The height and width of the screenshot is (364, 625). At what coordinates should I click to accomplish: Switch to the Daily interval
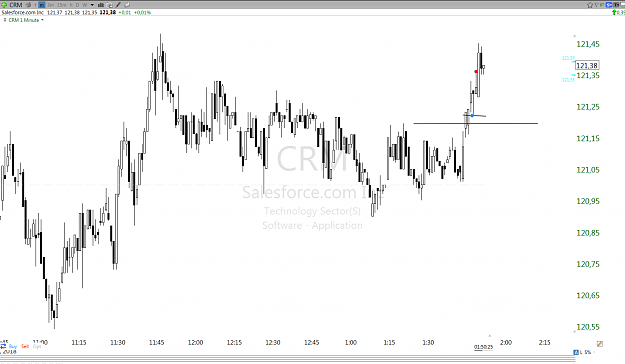tap(77, 5)
